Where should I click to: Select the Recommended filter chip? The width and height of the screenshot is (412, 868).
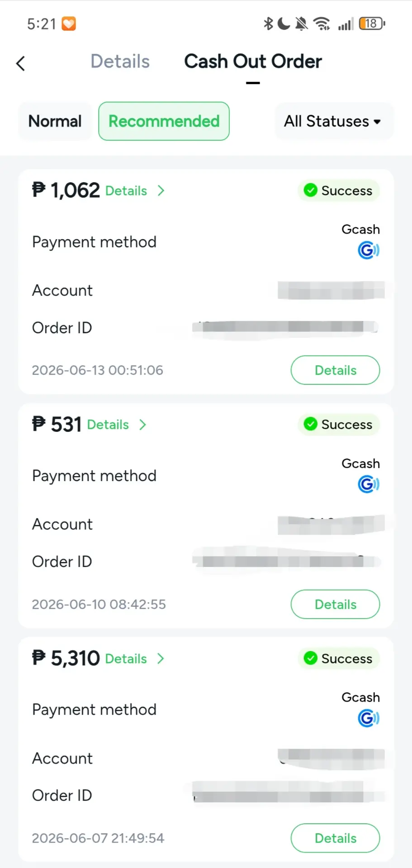164,121
